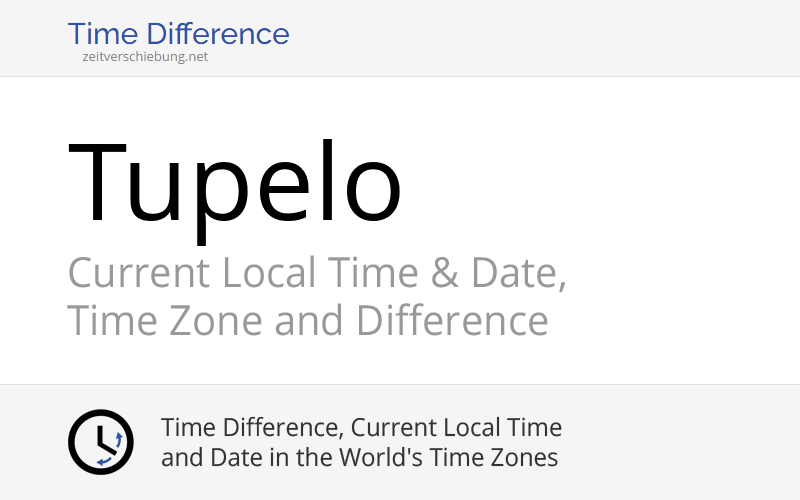Click the clock icon in the footer
The height and width of the screenshot is (500, 800).
(x=100, y=441)
